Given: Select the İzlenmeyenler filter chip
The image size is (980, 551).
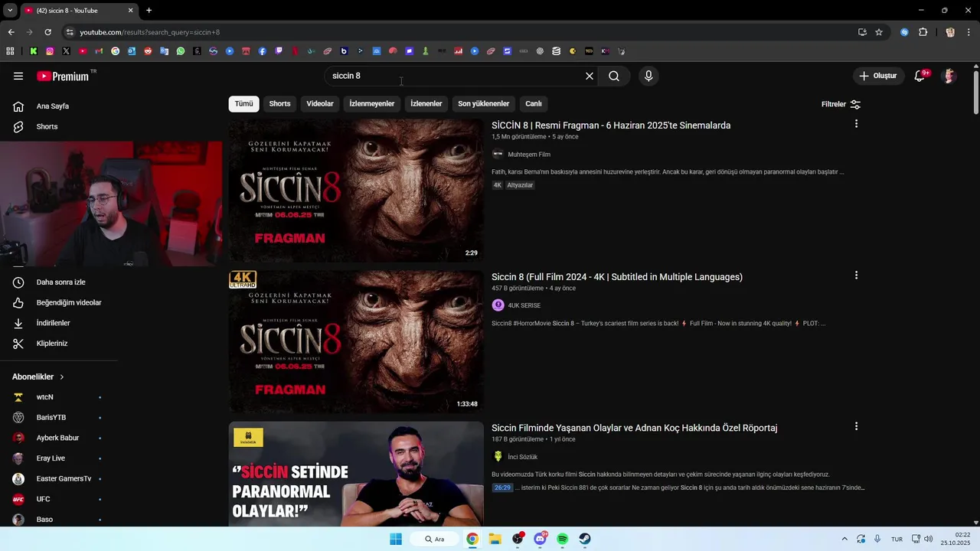Looking at the screenshot, I should pos(372,104).
